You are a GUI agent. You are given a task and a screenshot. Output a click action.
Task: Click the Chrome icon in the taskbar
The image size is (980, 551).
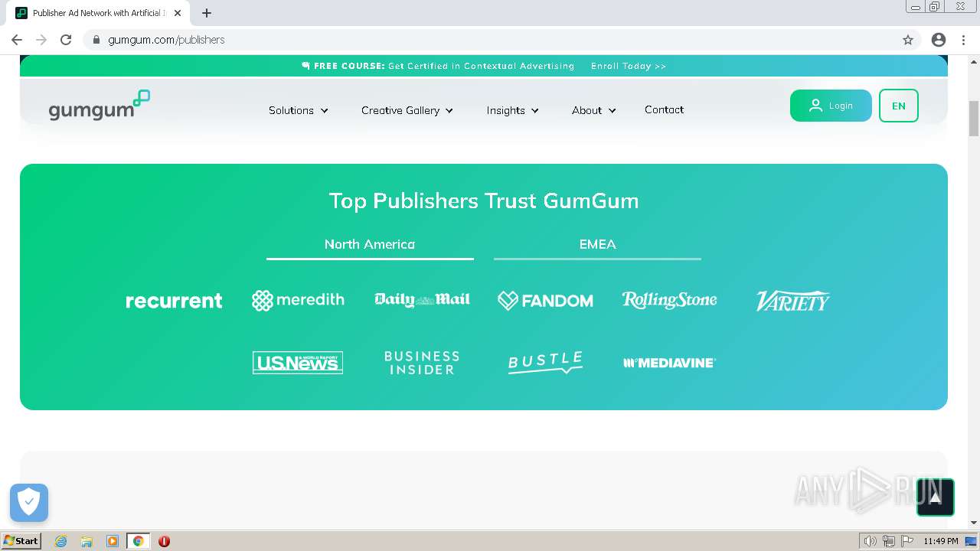click(138, 541)
